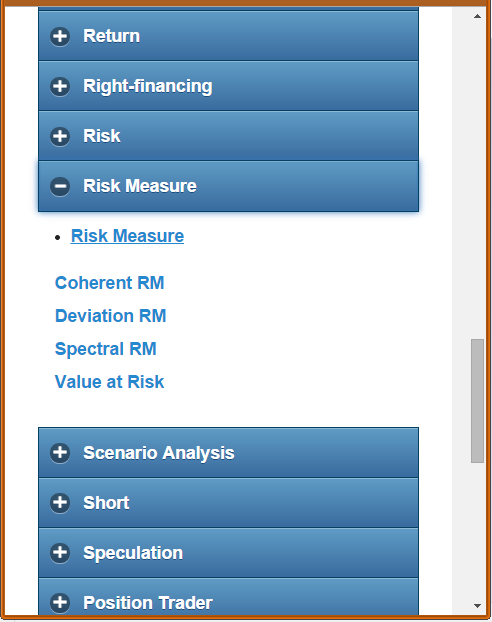Image resolution: width=492 pixels, height=622 pixels.
Task: Collapse the Risk Measure accordion header
Action: tap(229, 186)
